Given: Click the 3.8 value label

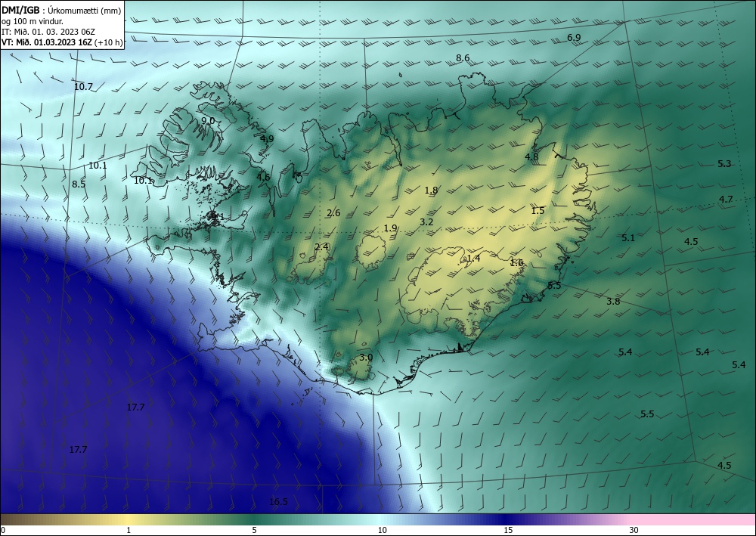Looking at the screenshot, I should (613, 302).
